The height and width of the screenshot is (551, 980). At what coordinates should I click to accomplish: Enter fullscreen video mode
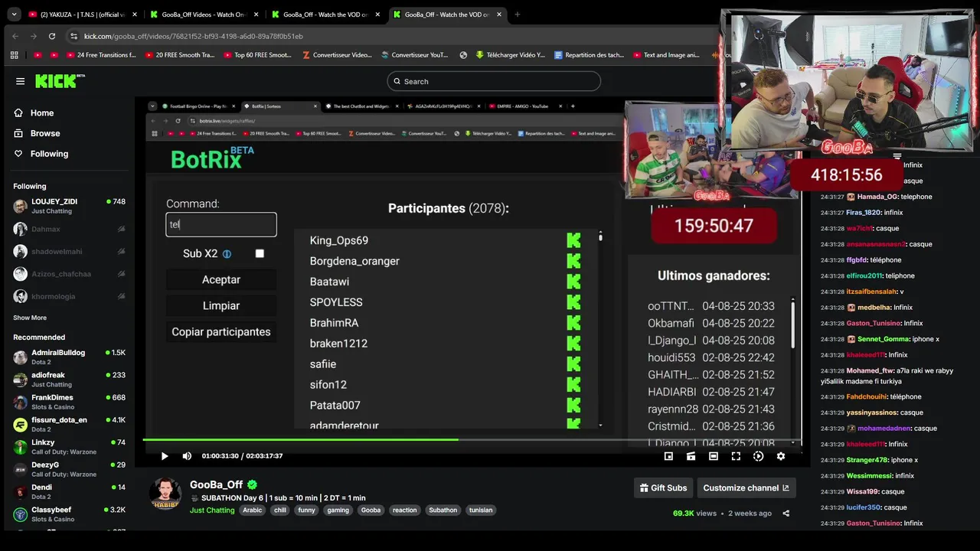[736, 456]
